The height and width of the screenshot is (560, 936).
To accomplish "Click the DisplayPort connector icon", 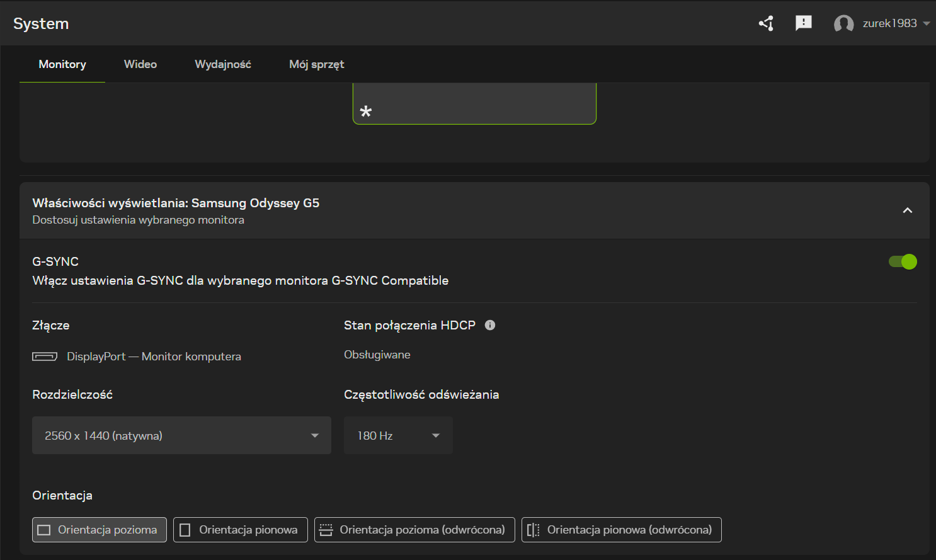I will tap(45, 357).
